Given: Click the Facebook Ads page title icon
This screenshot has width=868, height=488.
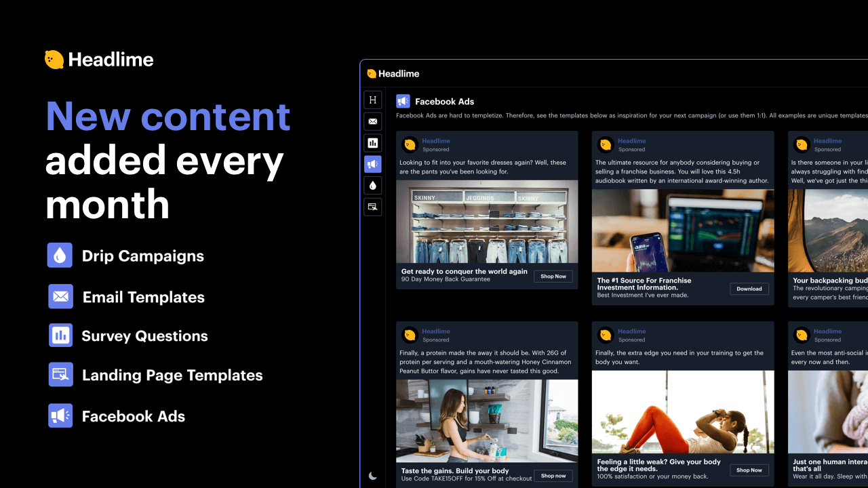Looking at the screenshot, I should 403,101.
